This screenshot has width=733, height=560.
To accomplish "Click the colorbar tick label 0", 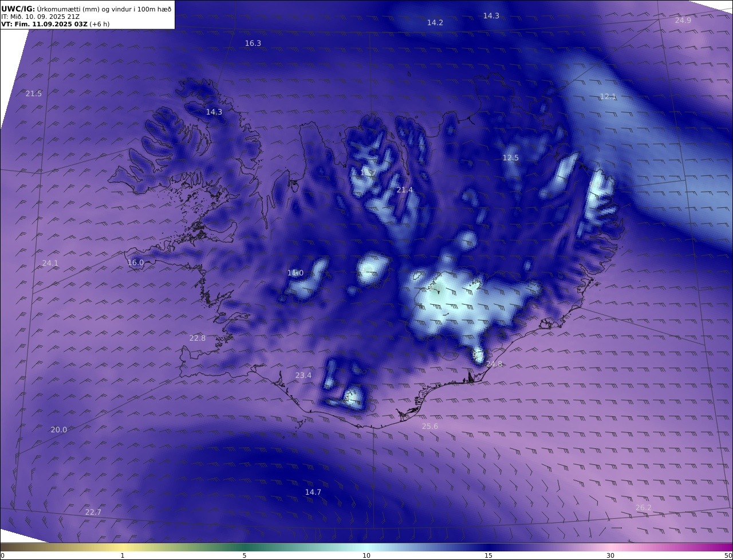I will click(2, 555).
